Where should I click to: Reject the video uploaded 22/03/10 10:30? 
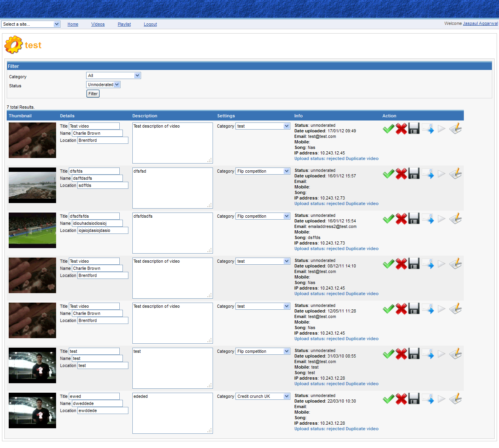(401, 399)
